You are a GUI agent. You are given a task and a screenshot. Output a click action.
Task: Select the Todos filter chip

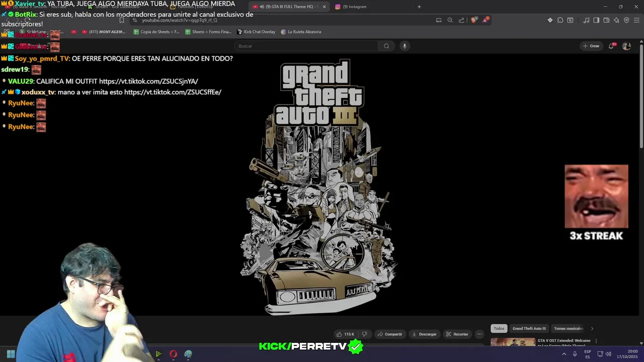(499, 329)
